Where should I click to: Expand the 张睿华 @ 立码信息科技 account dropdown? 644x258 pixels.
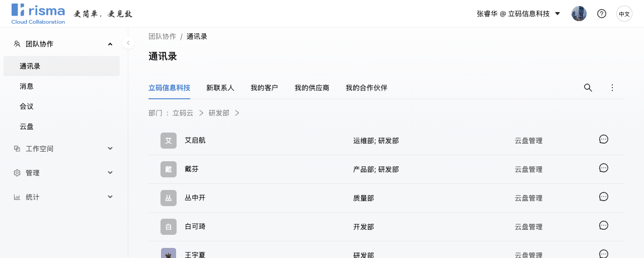(x=518, y=14)
